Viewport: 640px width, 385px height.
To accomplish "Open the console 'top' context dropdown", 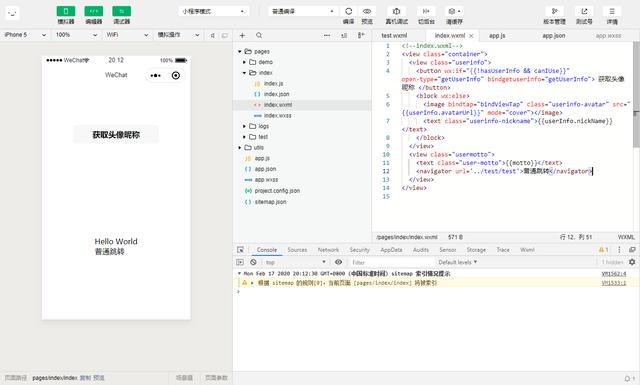I will point(296,262).
